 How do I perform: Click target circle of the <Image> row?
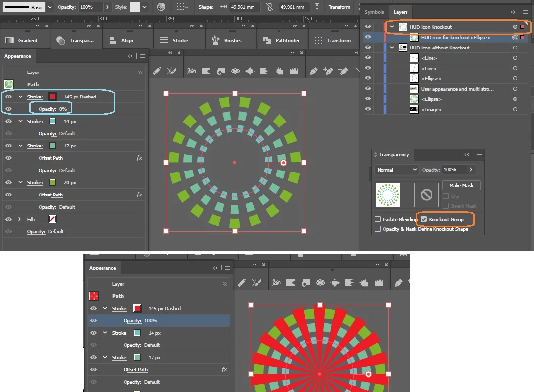point(515,109)
